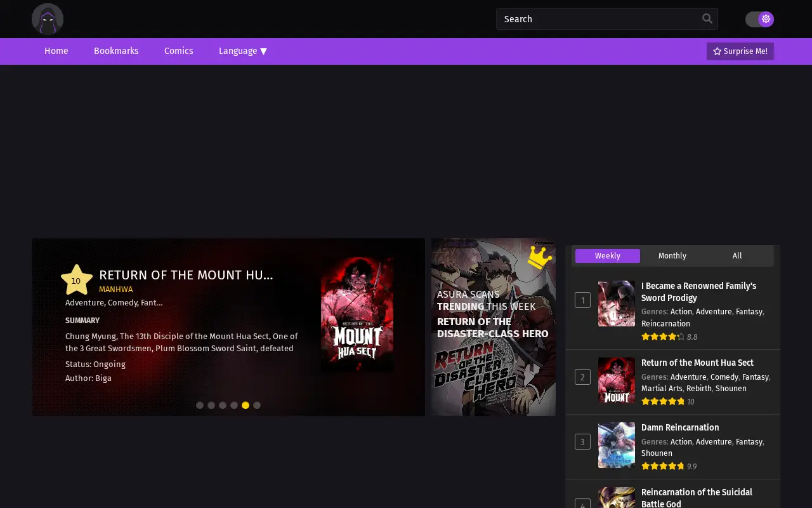Open the Return of the Disaster-Class Hero trending title
This screenshot has width=812, height=508.
[x=492, y=328]
